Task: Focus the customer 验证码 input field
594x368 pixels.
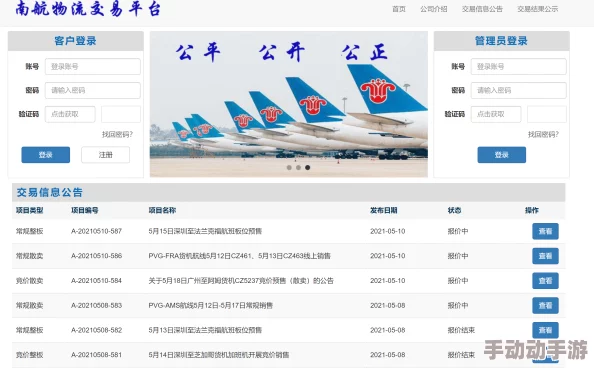Action: (x=70, y=114)
